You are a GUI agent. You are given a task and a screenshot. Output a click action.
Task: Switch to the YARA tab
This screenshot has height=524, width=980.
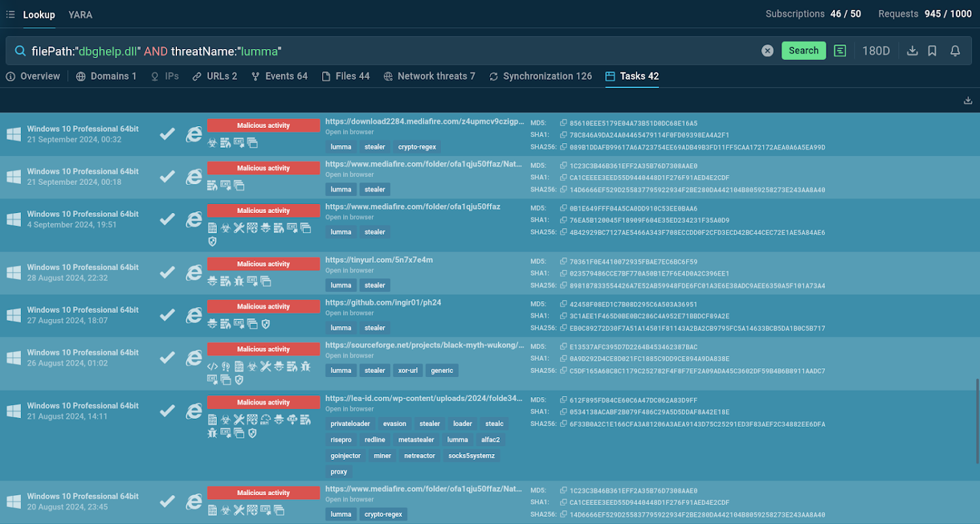[x=80, y=14]
